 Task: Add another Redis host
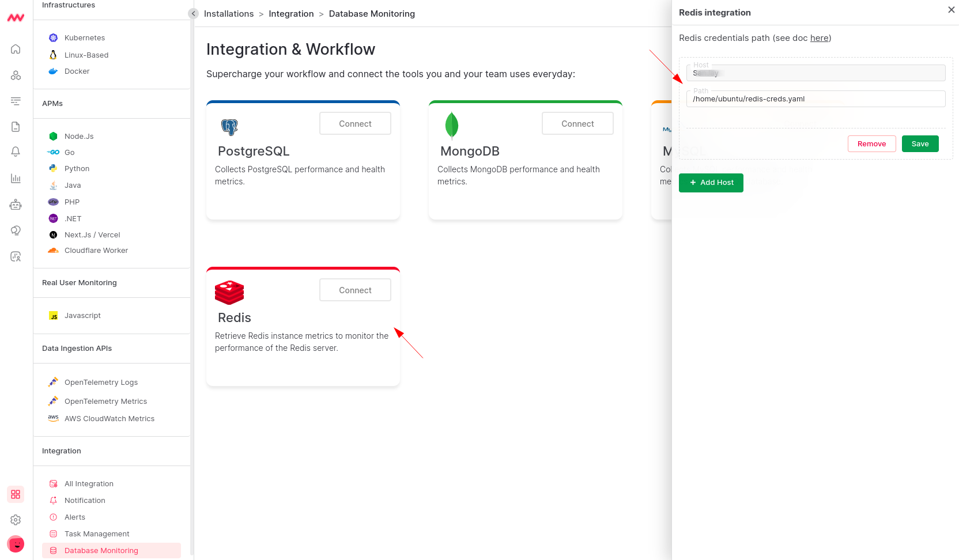[711, 183]
